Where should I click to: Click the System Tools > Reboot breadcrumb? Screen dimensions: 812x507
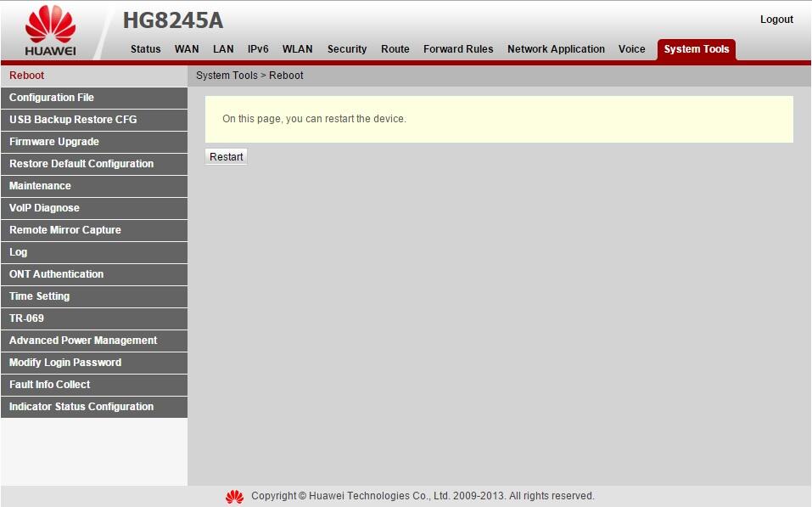click(249, 76)
